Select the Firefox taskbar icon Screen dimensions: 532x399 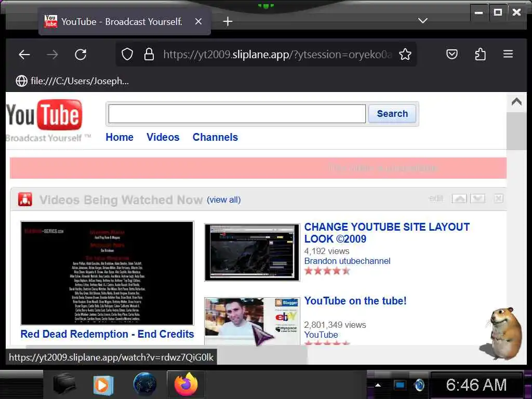pyautogui.click(x=186, y=385)
